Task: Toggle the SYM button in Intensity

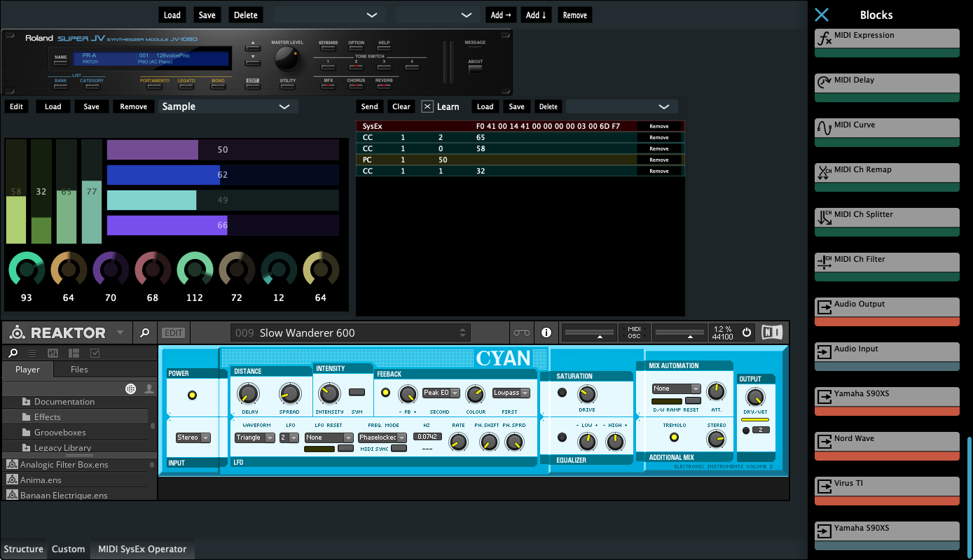Action: pos(357,392)
